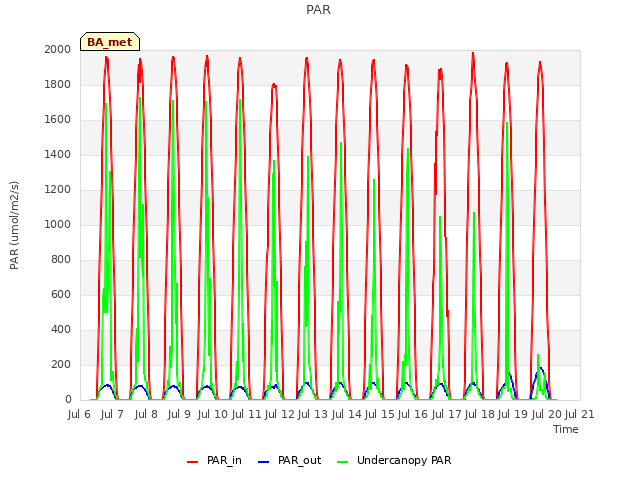Click the Jul 14 x-axis label
Image resolution: width=640 pixels, height=480 pixels.
point(346,415)
